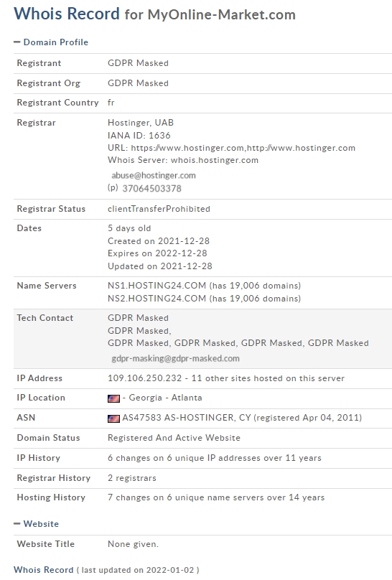Click the abuse@hostinger.com email

click(x=154, y=175)
